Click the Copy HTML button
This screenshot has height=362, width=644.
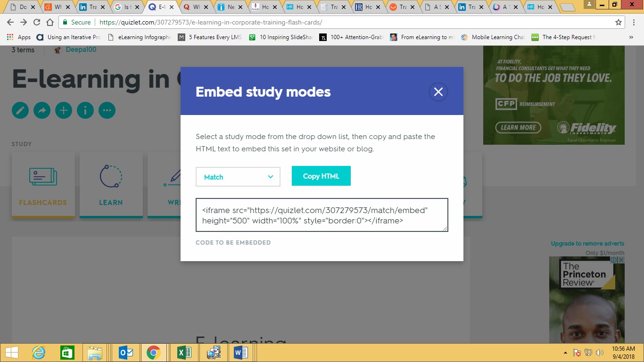(321, 176)
